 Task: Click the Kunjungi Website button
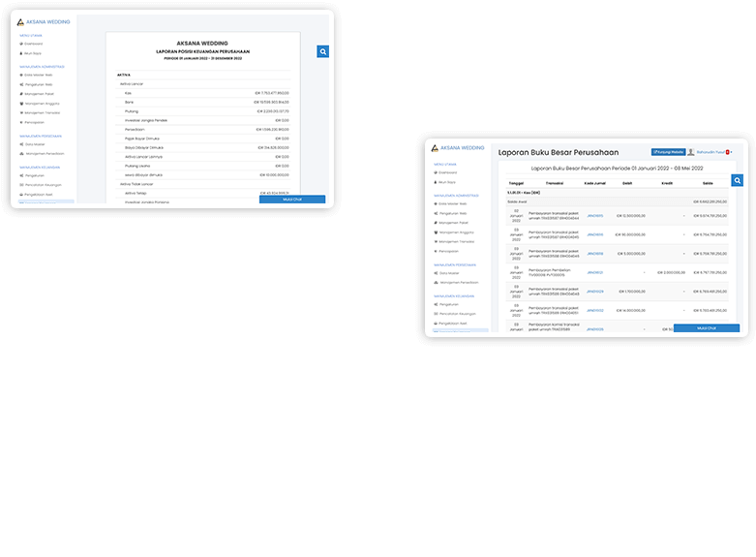pos(668,152)
